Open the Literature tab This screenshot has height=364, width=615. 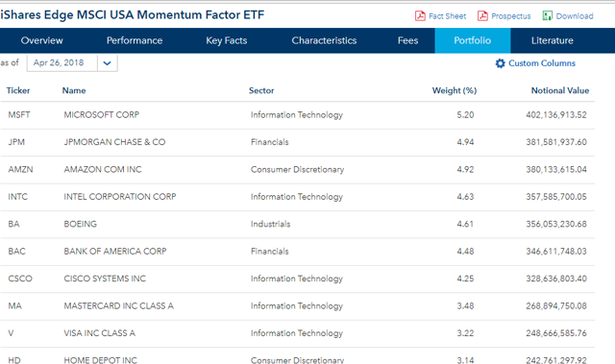553,40
